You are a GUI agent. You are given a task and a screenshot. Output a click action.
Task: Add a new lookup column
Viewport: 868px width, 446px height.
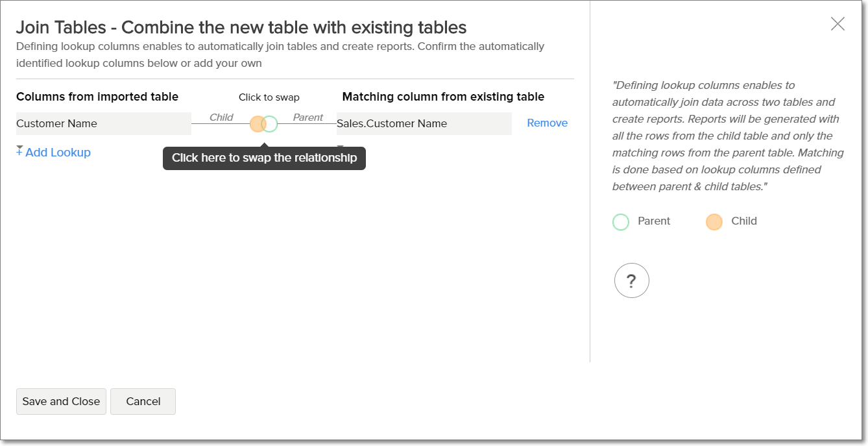pos(58,153)
